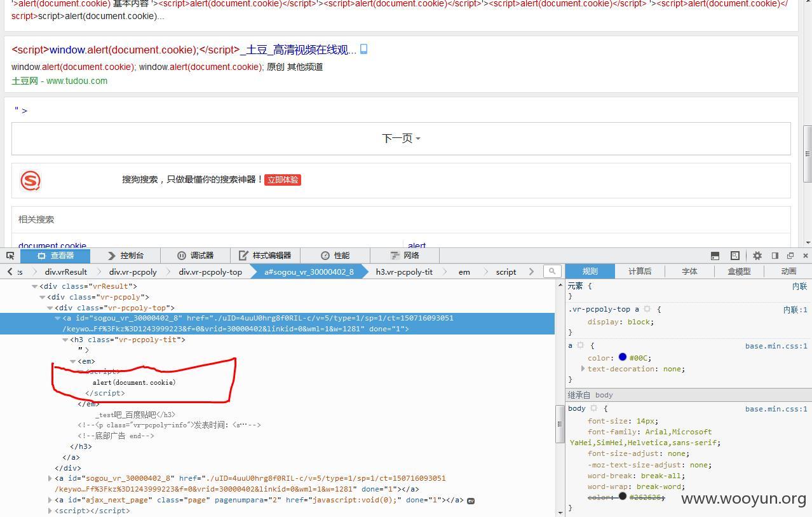
Task: Select the 动画 animations tab
Action: 788,272
